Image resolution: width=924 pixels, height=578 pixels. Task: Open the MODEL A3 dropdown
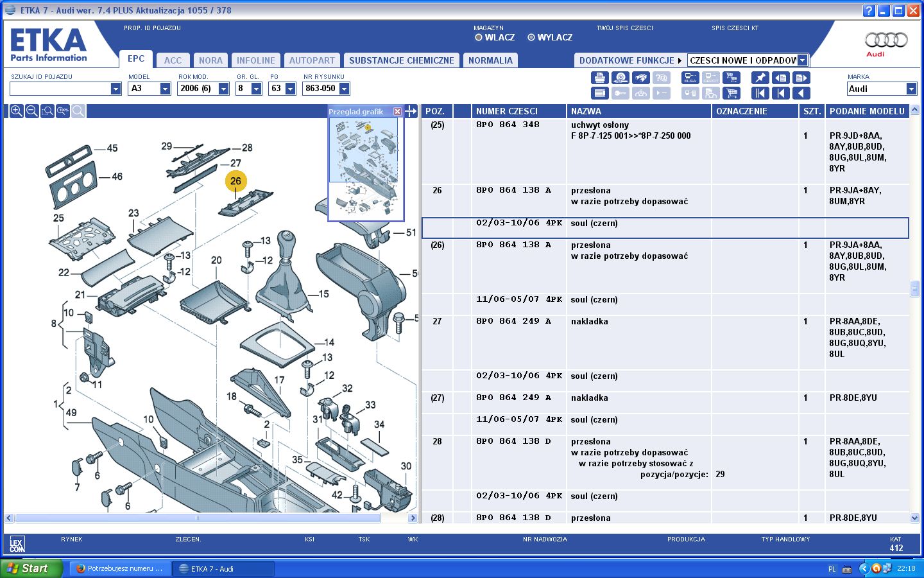tap(165, 89)
